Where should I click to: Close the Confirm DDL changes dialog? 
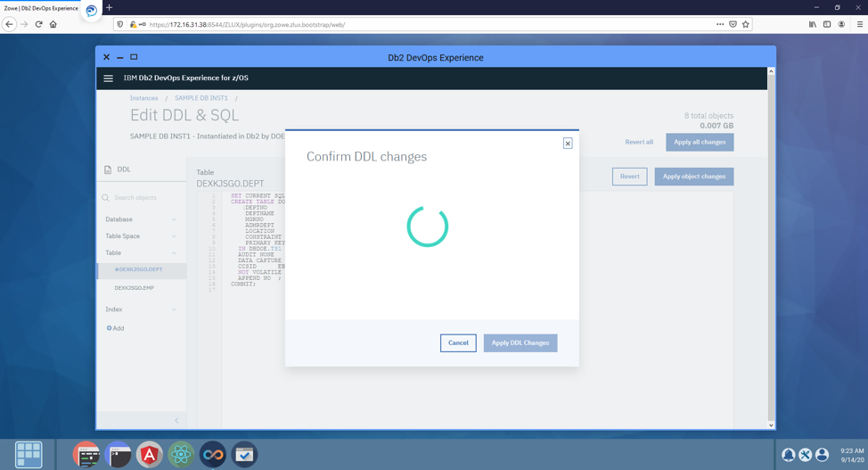pyautogui.click(x=568, y=144)
